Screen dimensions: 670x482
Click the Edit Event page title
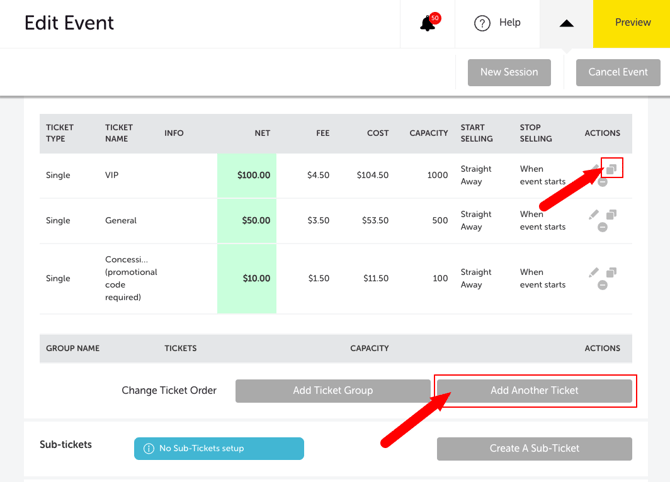(69, 23)
